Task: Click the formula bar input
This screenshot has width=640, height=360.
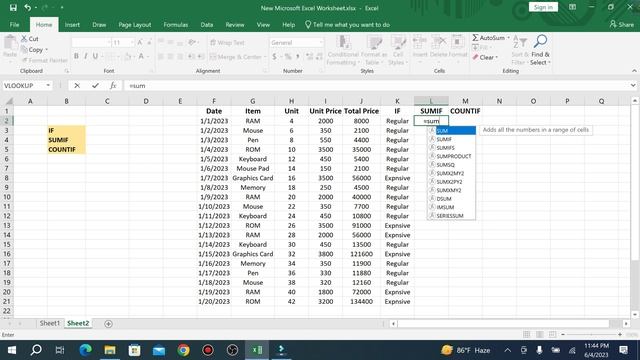Action: pos(376,85)
